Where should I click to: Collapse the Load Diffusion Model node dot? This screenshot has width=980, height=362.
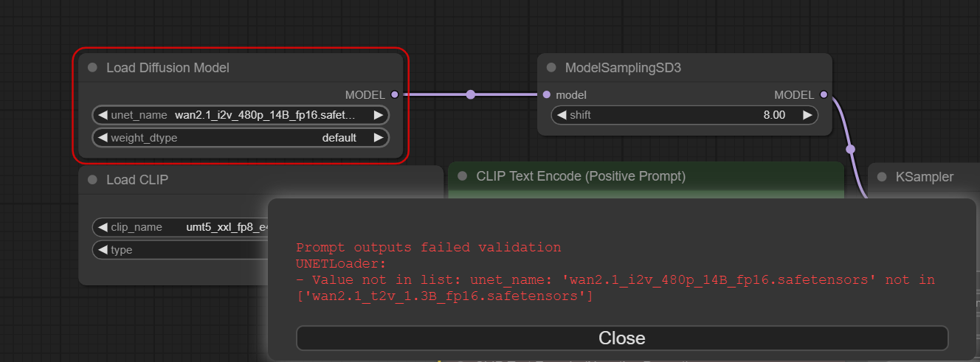click(92, 68)
